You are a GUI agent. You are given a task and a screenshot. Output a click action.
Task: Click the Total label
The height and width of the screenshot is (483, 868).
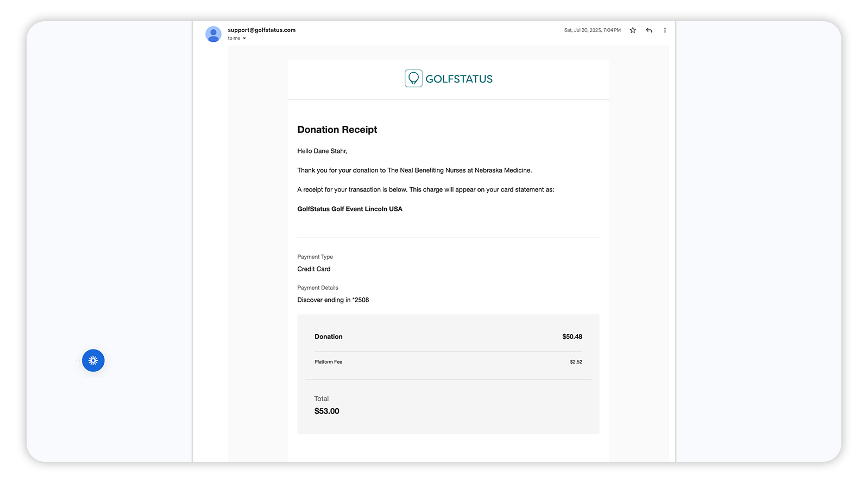point(322,398)
